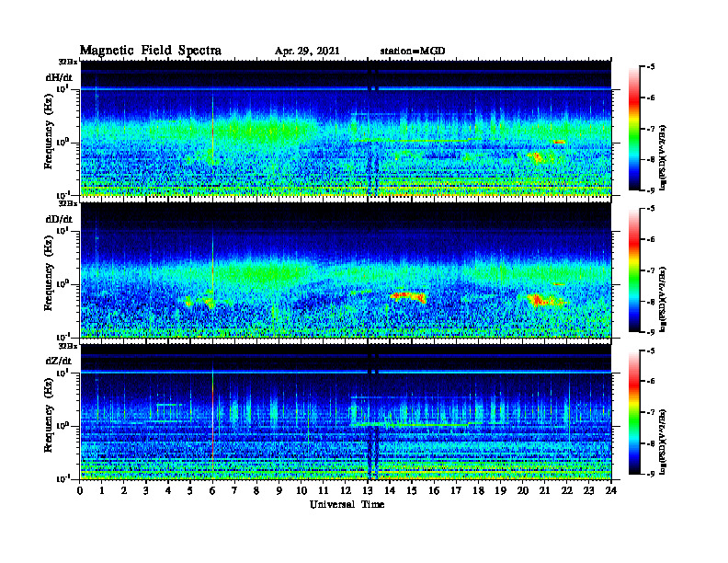Click hour 9 on the Universal Time axis
Image resolution: width=728 pixels, height=563 pixels.
tap(279, 490)
